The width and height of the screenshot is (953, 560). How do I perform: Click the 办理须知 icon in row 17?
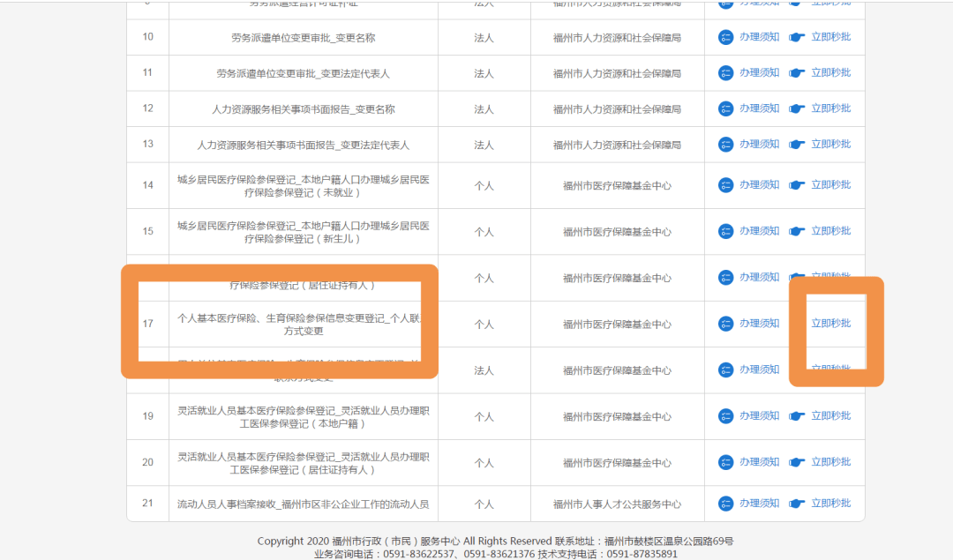[x=725, y=324]
